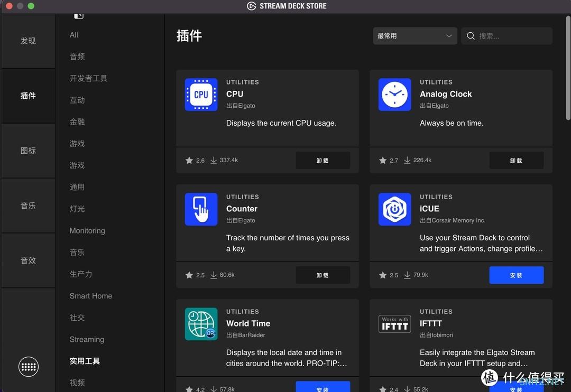Click the search magnifier icon
The height and width of the screenshot is (392, 571).
[x=471, y=36]
